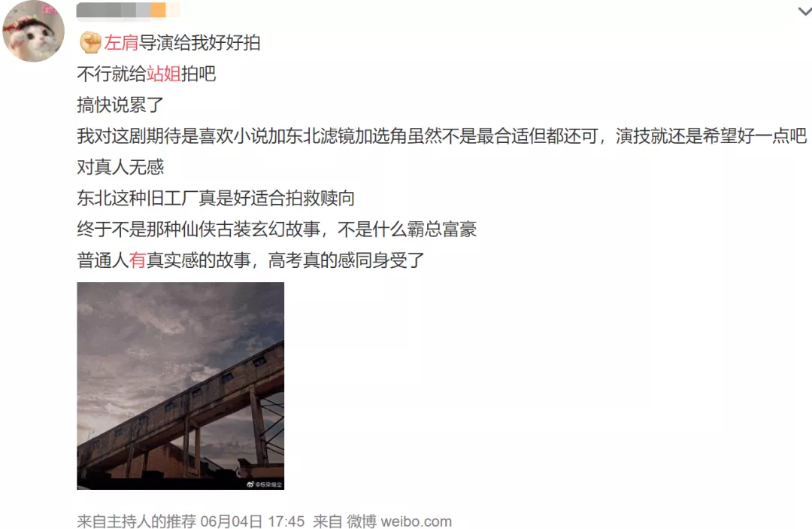812x529 pixels.
Task: Click the text 导演给我好好拍
Action: [x=199, y=42]
